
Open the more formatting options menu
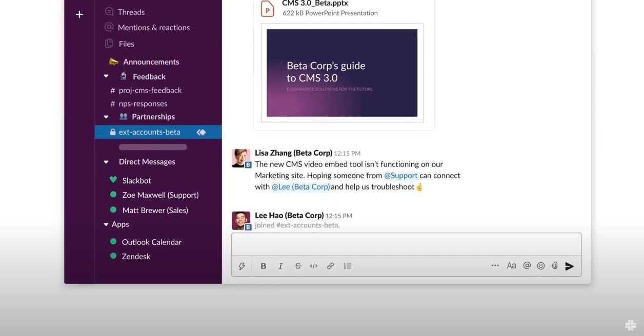click(x=495, y=265)
